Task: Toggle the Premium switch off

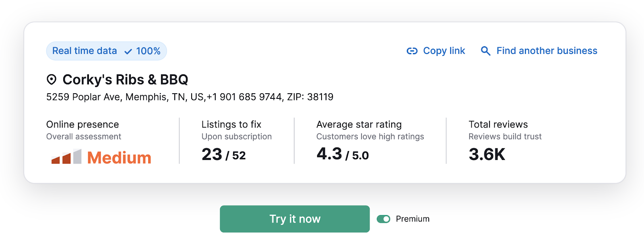Action: click(x=384, y=219)
